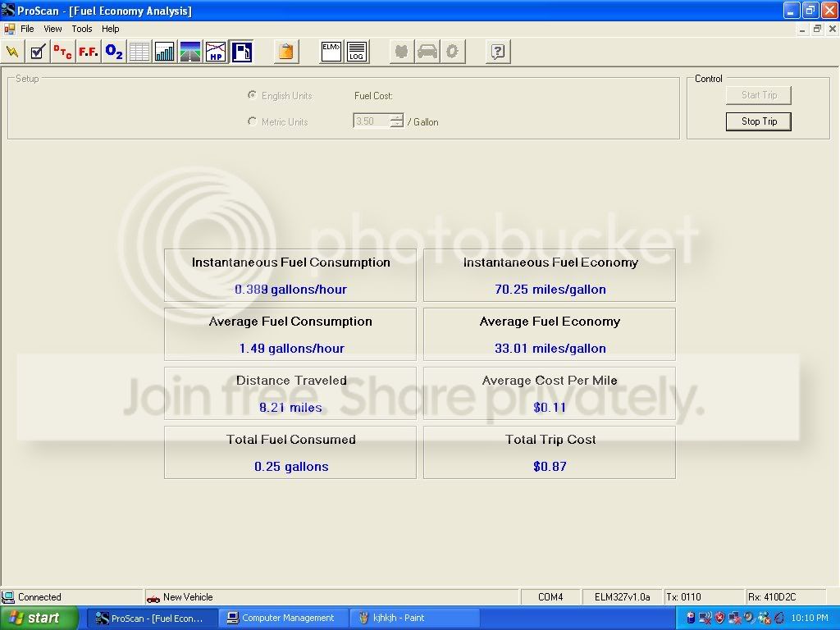Image resolution: width=840 pixels, height=630 pixels.
Task: Open the View menu
Action: pyautogui.click(x=52, y=29)
